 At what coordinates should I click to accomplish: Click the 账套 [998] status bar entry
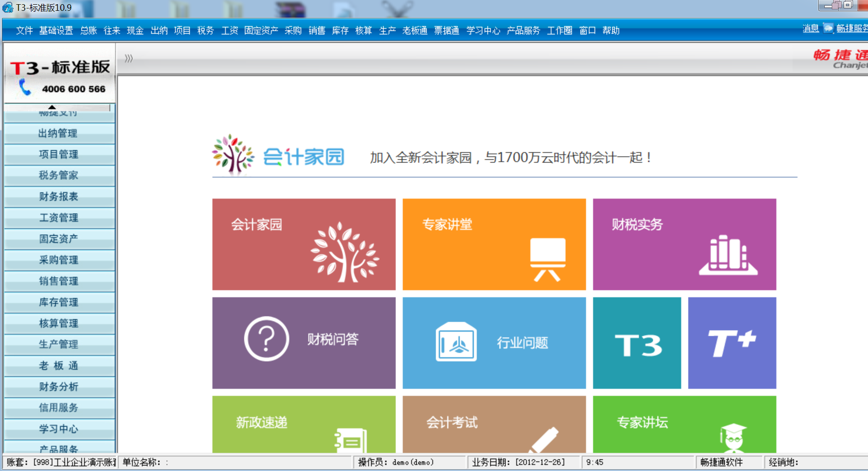(61, 463)
